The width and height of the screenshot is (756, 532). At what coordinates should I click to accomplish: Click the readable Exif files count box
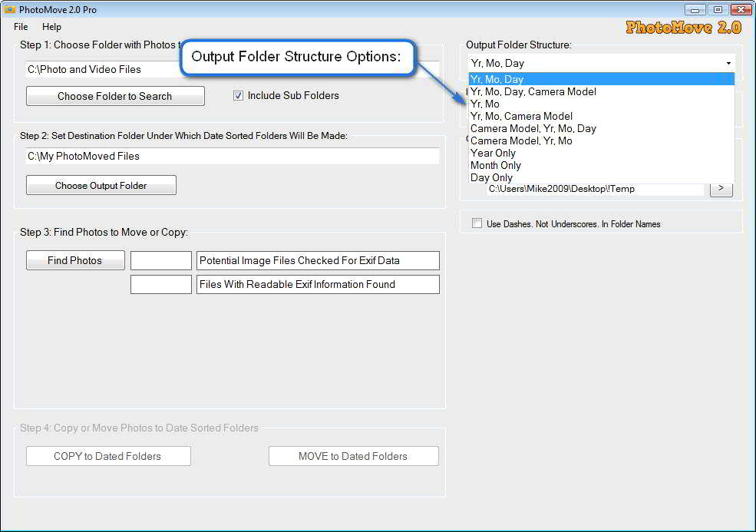161,284
